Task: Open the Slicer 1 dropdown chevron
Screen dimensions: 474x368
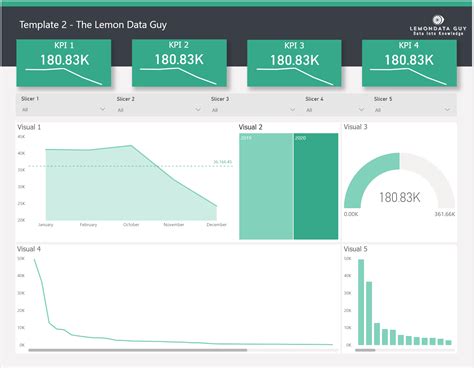Action: [103, 109]
